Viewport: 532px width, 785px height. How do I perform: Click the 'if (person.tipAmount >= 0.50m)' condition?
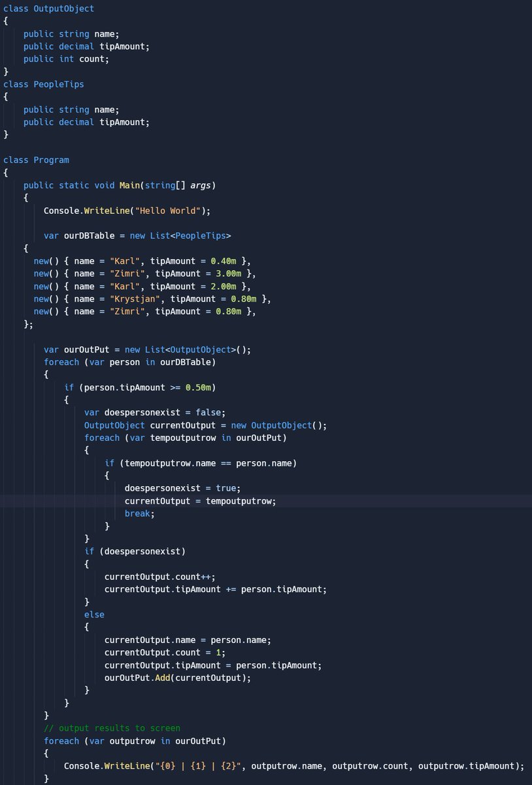(x=140, y=387)
